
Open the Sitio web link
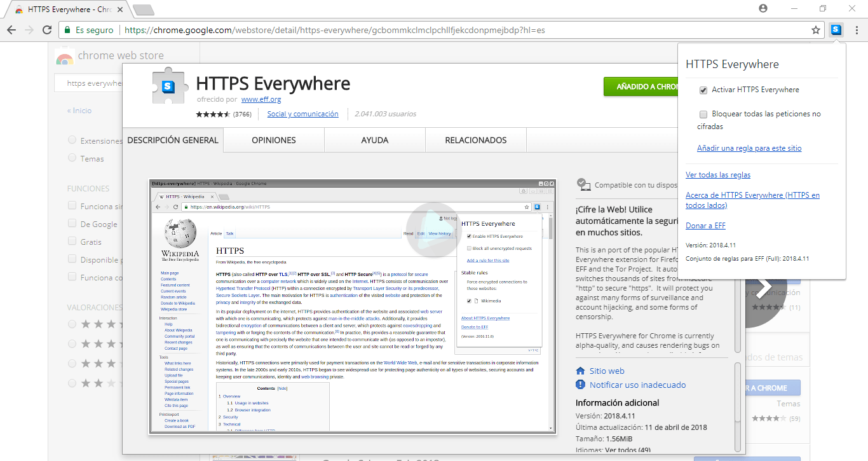click(x=607, y=371)
